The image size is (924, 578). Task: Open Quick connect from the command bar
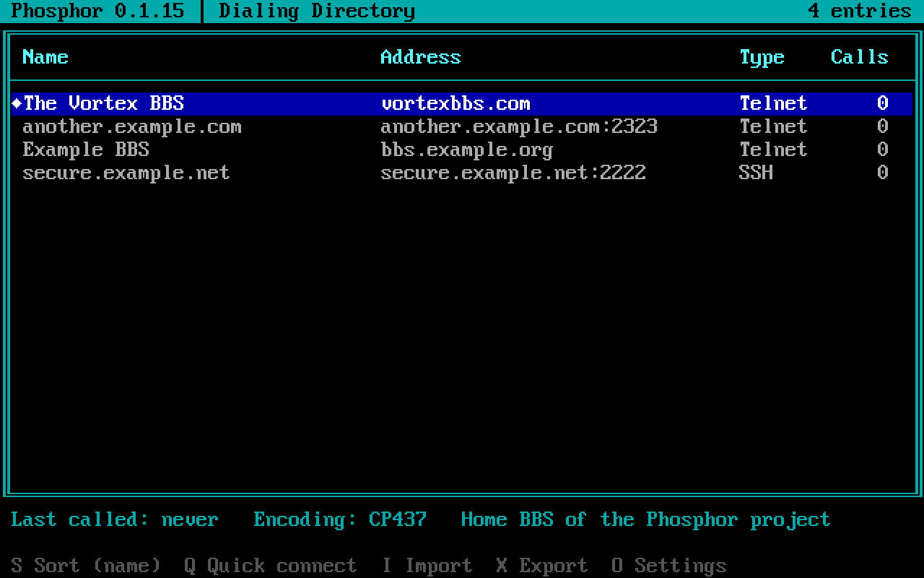[271, 566]
